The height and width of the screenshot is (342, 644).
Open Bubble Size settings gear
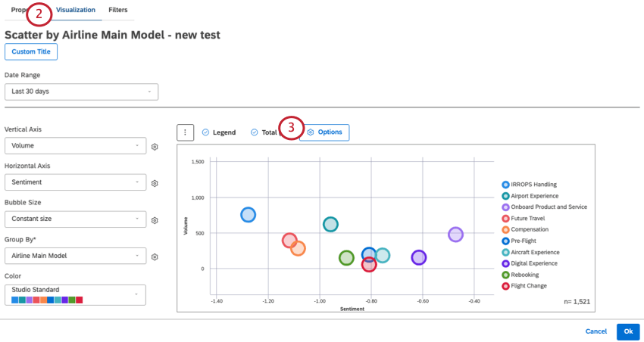[155, 220]
